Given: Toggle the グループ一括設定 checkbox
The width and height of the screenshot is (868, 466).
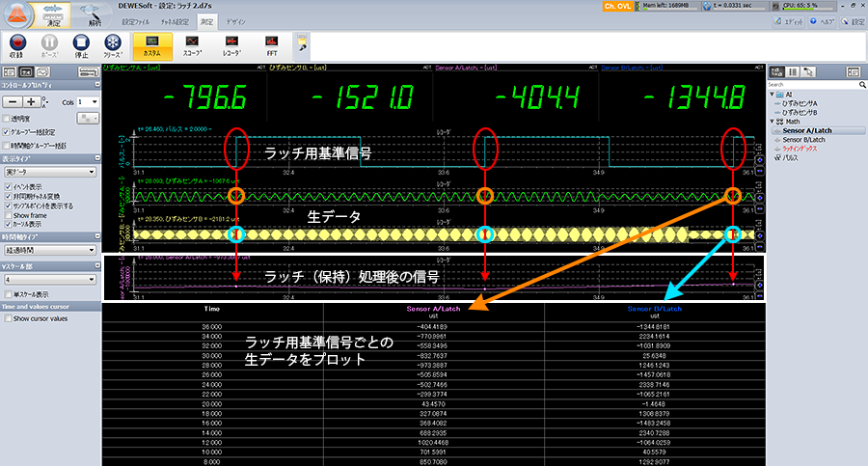Looking at the screenshot, I should pos(7,132).
